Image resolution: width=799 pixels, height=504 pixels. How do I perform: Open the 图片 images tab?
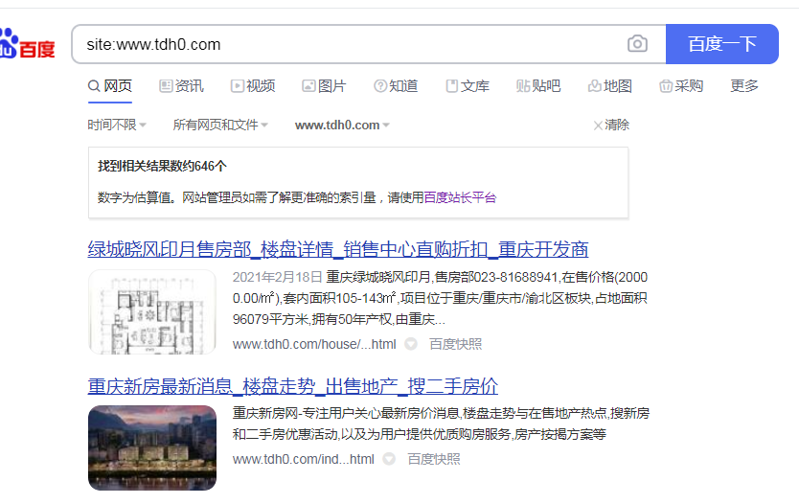click(x=324, y=86)
